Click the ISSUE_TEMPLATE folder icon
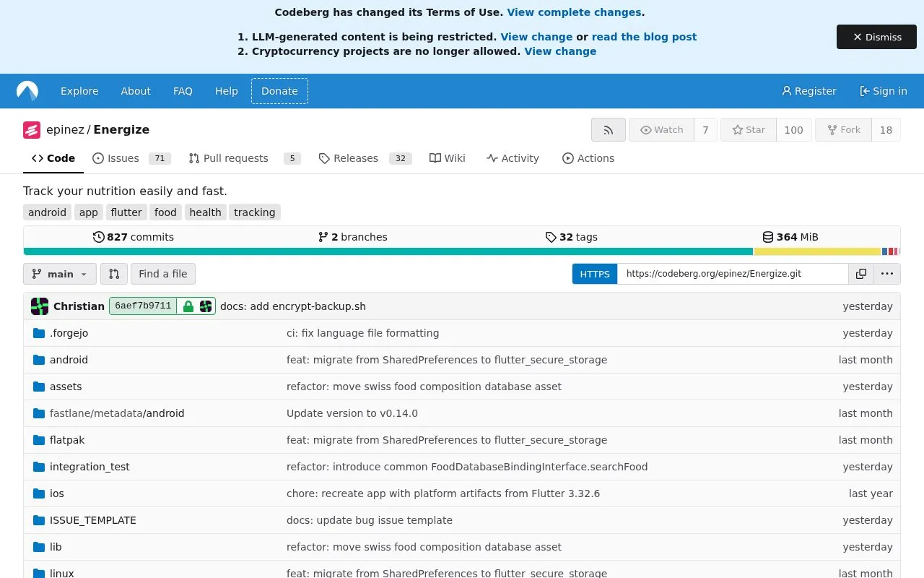924x578 pixels. coord(39,520)
